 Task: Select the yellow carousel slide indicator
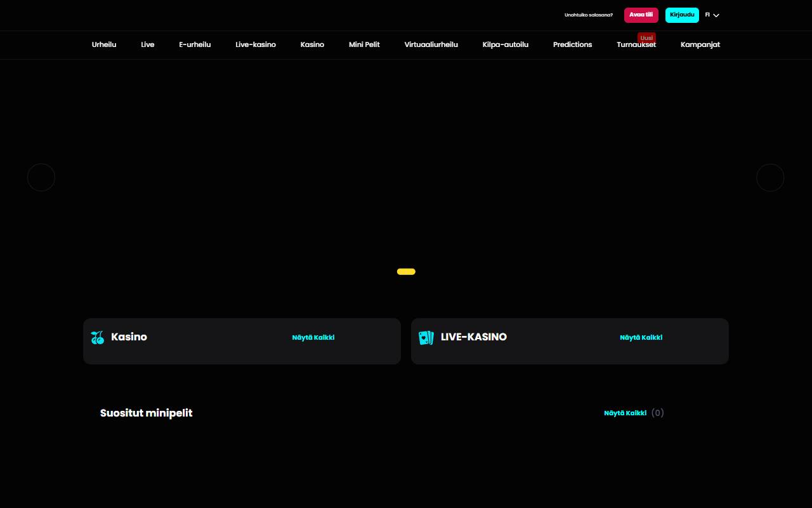click(x=406, y=272)
